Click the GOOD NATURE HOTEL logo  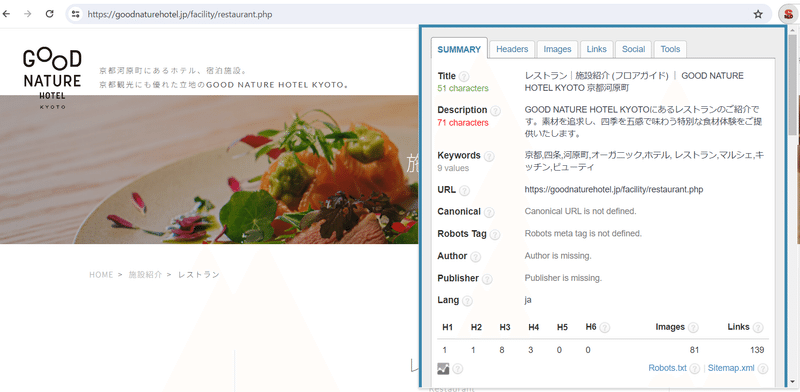tap(52, 79)
